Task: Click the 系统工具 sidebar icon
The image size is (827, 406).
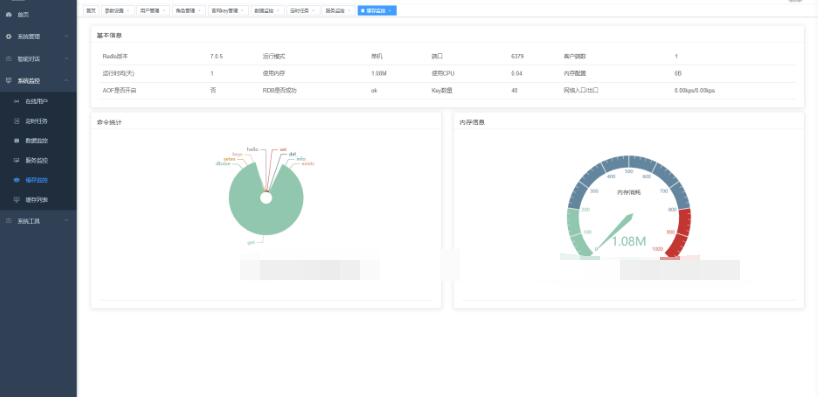Action: pos(8,221)
